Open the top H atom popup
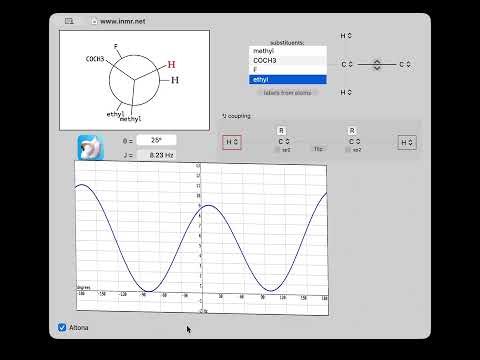This screenshot has width=480, height=360. click(x=346, y=36)
